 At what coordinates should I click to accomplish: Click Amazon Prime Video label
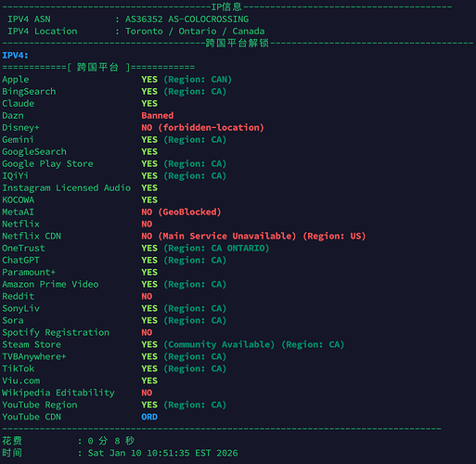(x=50, y=285)
